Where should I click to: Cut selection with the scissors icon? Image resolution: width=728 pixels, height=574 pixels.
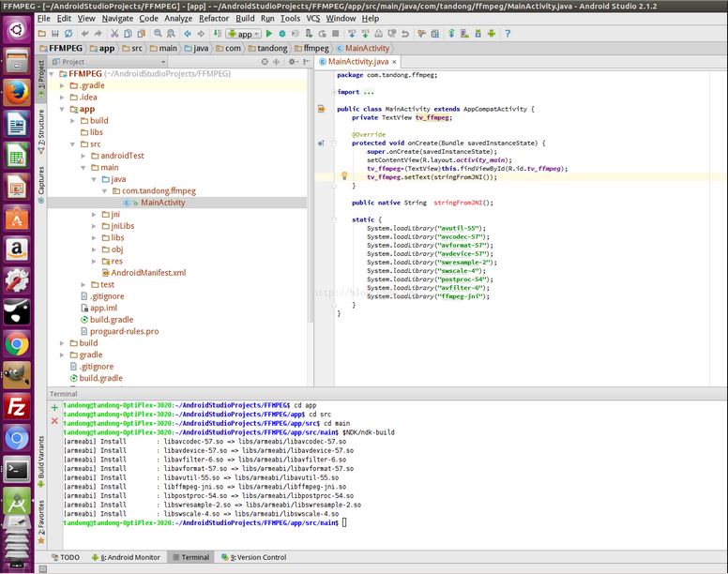pos(114,34)
